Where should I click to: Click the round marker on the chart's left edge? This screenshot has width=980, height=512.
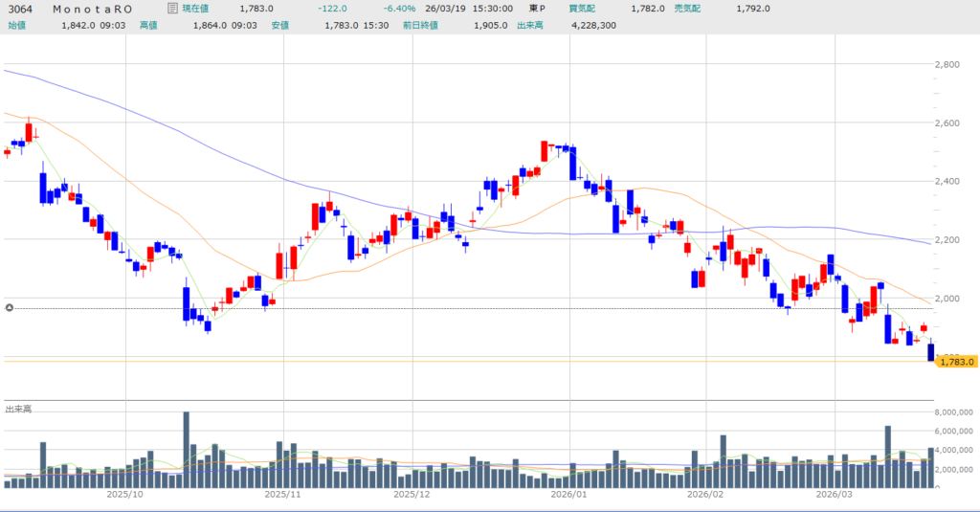tap(10, 308)
